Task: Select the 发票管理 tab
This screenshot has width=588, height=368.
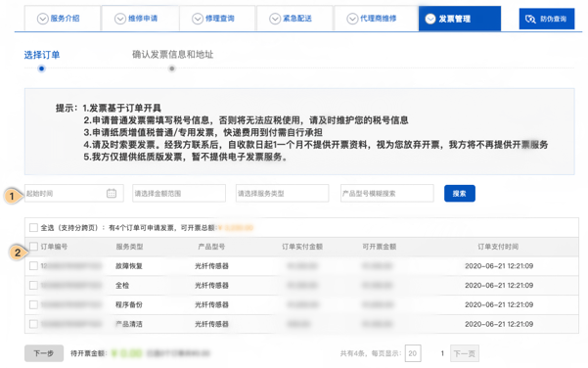Action: click(460, 19)
